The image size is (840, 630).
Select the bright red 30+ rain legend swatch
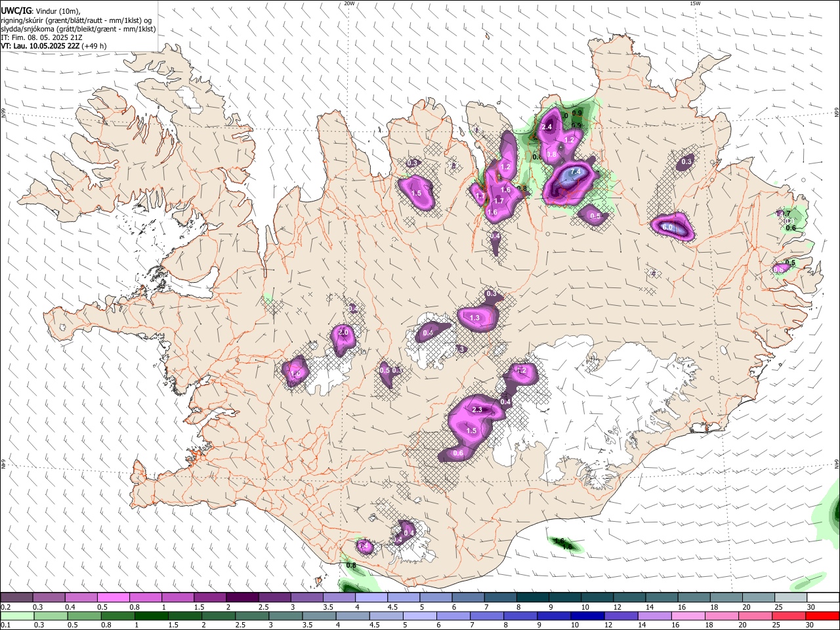point(823,616)
